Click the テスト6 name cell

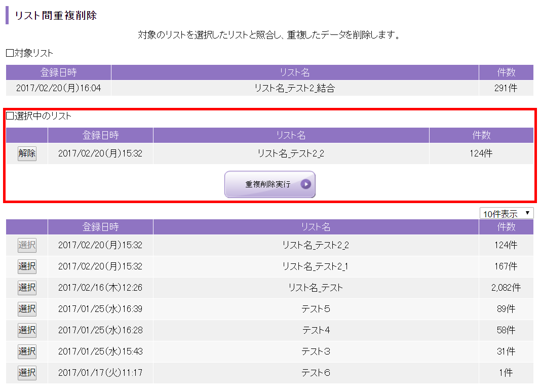(x=316, y=373)
